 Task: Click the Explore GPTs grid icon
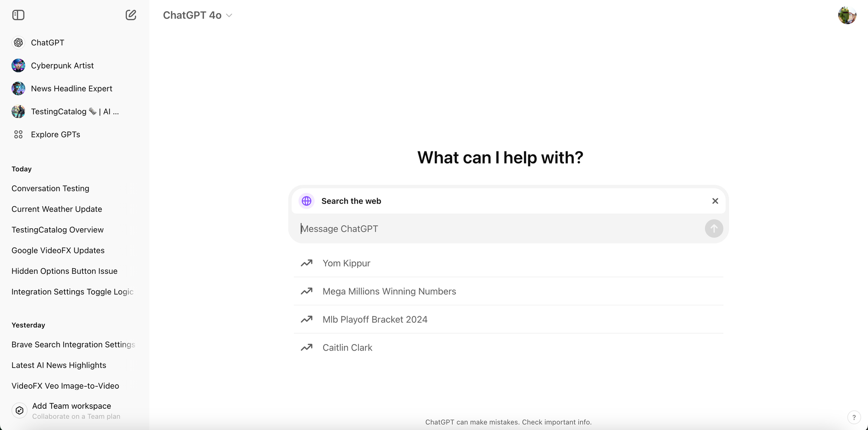(x=18, y=135)
